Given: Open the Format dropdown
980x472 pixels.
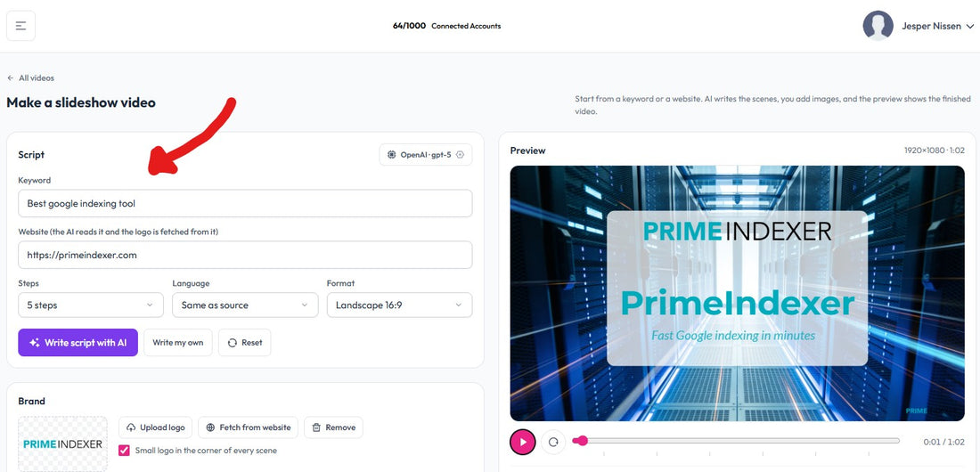Looking at the screenshot, I should tap(399, 305).
